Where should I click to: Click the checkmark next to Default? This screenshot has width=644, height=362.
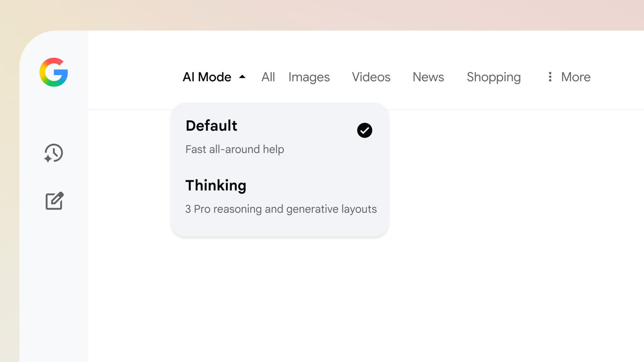click(364, 130)
